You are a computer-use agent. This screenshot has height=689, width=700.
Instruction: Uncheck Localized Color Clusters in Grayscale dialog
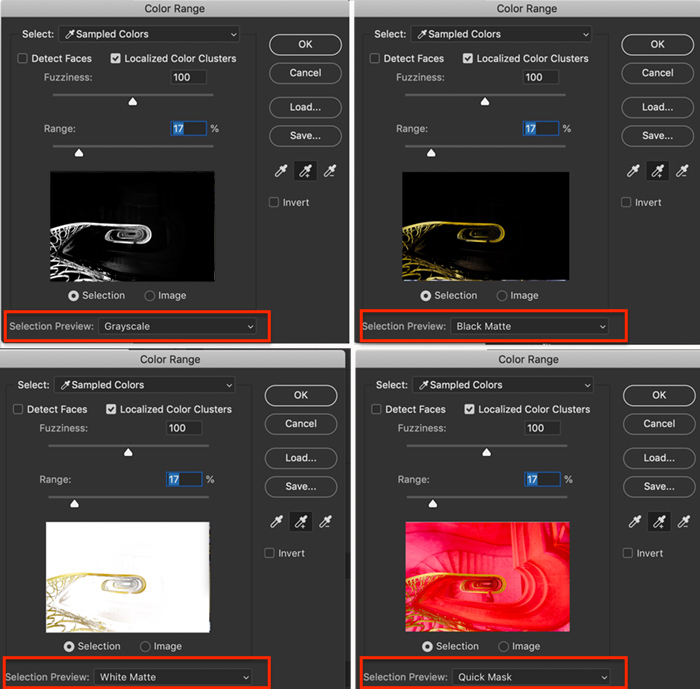115,58
